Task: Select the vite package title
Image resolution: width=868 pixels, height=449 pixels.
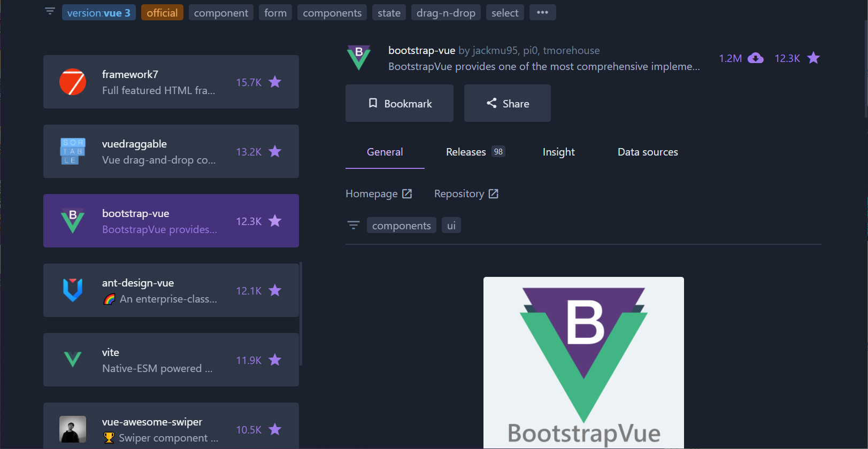Action: click(111, 352)
